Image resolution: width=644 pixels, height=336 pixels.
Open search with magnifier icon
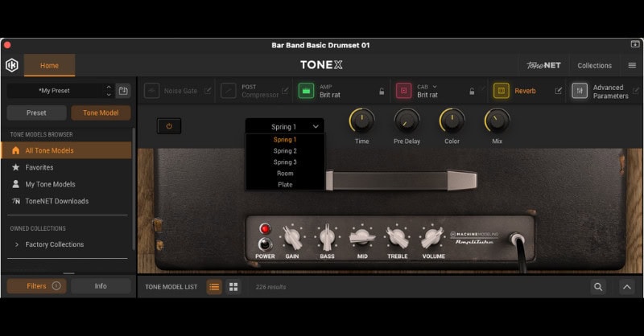coord(598,287)
